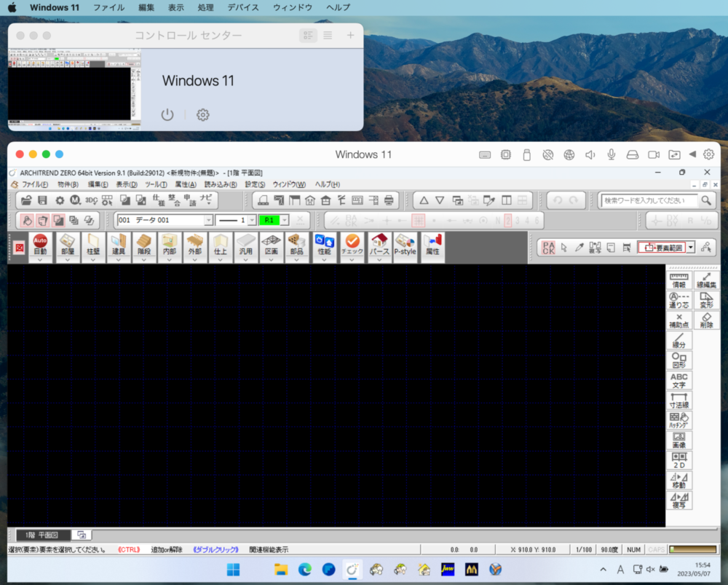Toggle the highlighted grid division 2 button
This screenshot has height=585, width=728.
[x=508, y=221]
